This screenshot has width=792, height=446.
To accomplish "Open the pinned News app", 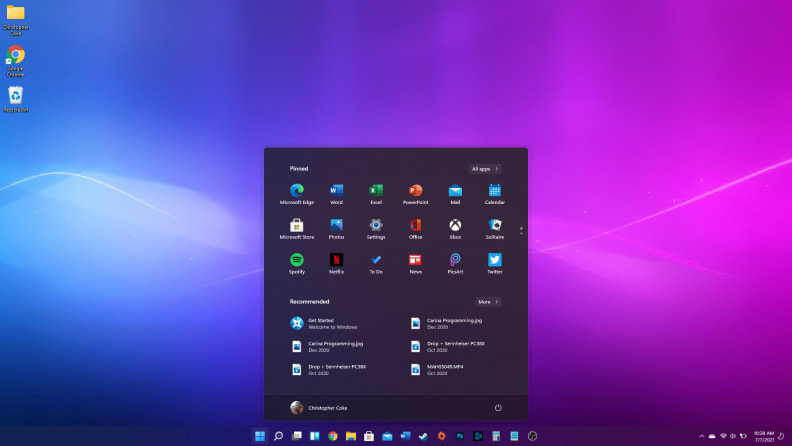I will 415,264.
